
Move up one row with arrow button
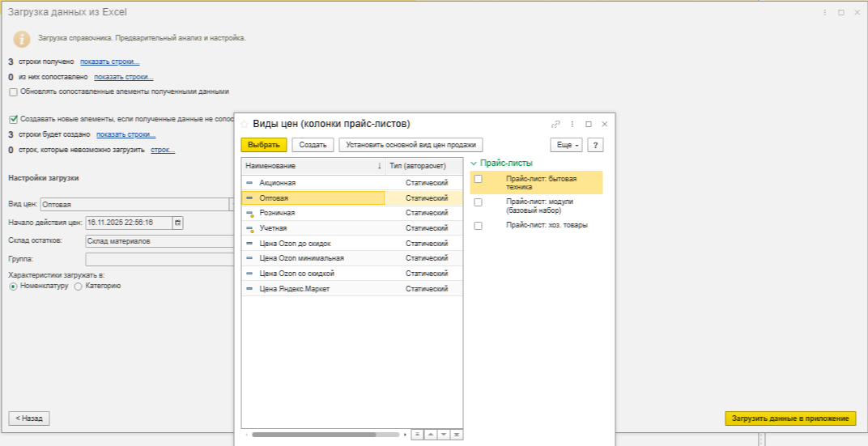coord(430,435)
